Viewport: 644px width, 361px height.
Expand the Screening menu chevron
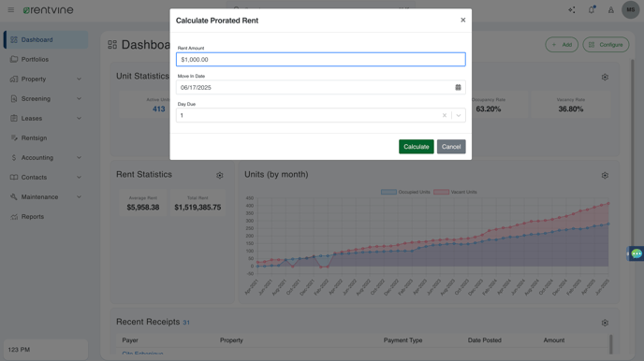click(x=79, y=98)
